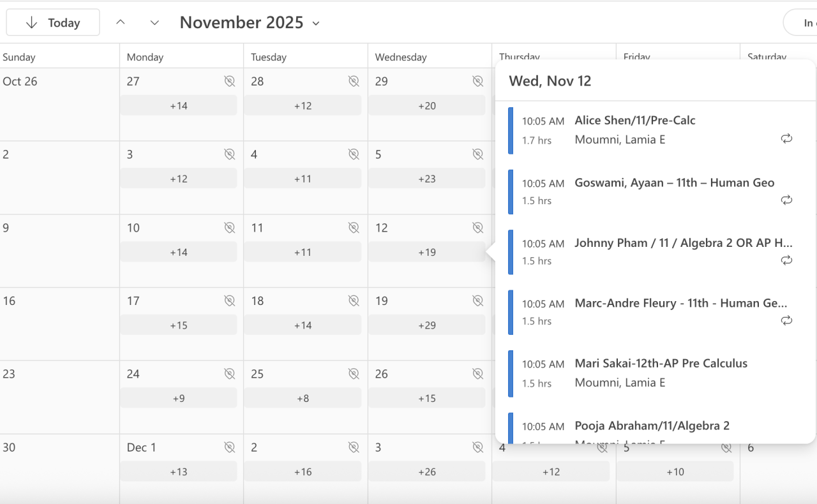817x504 pixels.
Task: Open Mari Sakai-12th-AP Pre Calculus event
Action: point(661,364)
